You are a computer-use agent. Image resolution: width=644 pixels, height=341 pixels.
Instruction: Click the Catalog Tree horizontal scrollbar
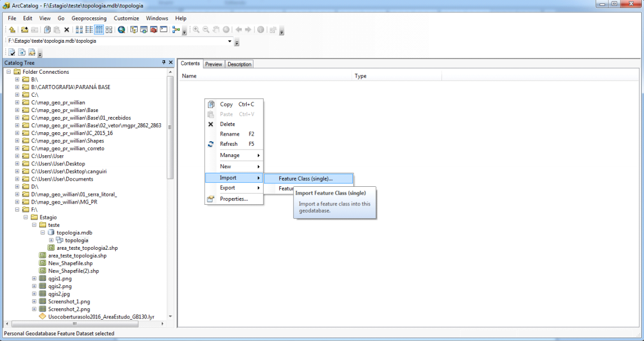pos(75,324)
